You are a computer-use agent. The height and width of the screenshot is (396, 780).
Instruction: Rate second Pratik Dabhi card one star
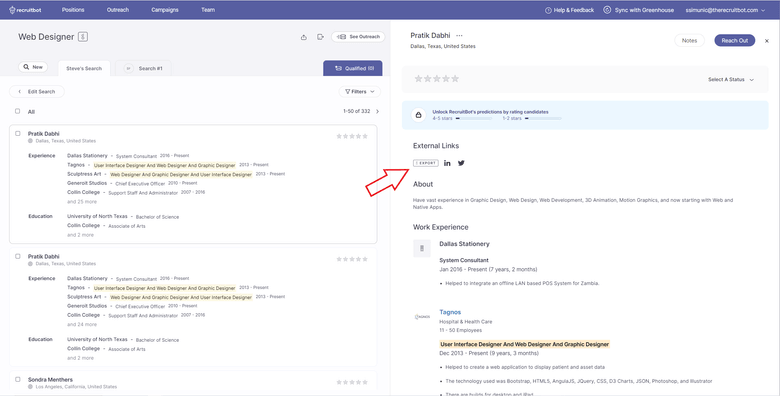tap(339, 259)
